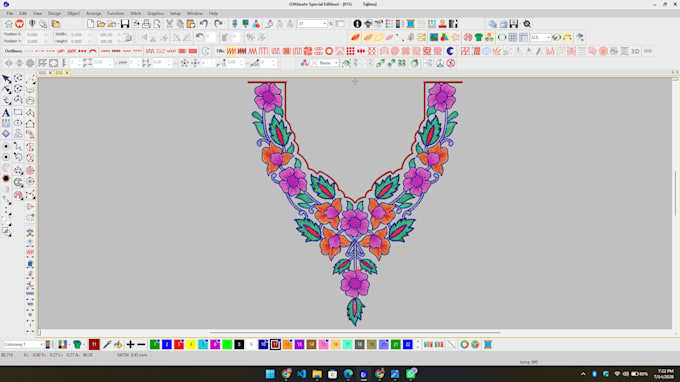This screenshot has height=382, width=680.
Task: Open the zoom factor dropdown
Action: coord(324,24)
